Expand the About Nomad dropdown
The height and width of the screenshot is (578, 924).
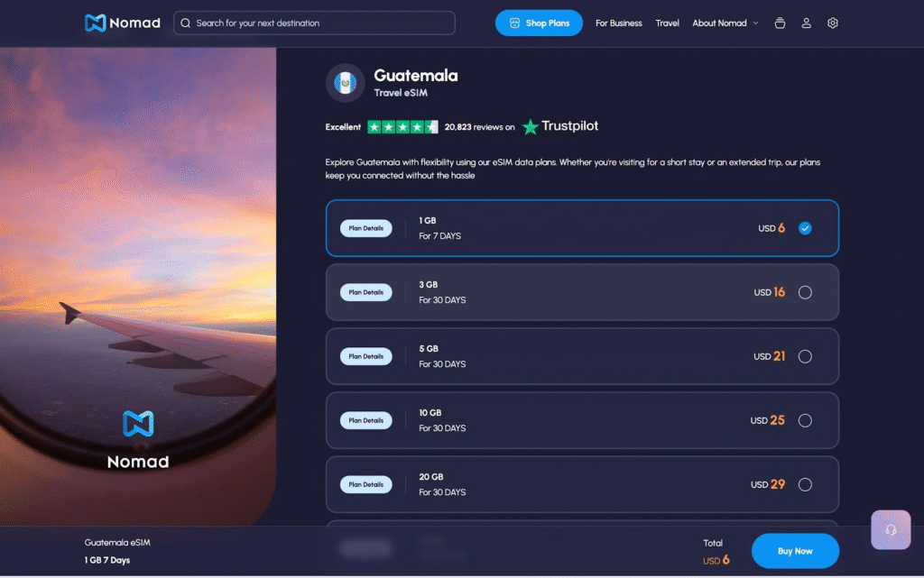pos(725,23)
